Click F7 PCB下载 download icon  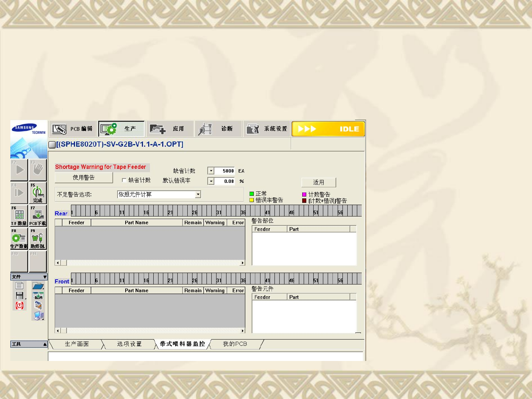[x=38, y=216]
